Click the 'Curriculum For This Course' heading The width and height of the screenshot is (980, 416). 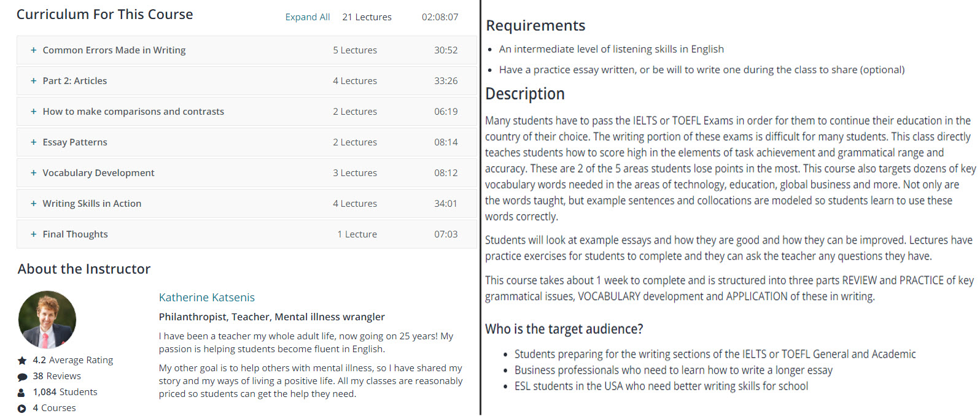(104, 14)
